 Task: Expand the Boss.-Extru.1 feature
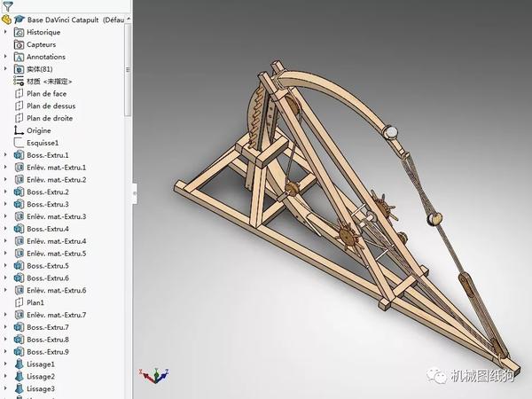pos(5,154)
